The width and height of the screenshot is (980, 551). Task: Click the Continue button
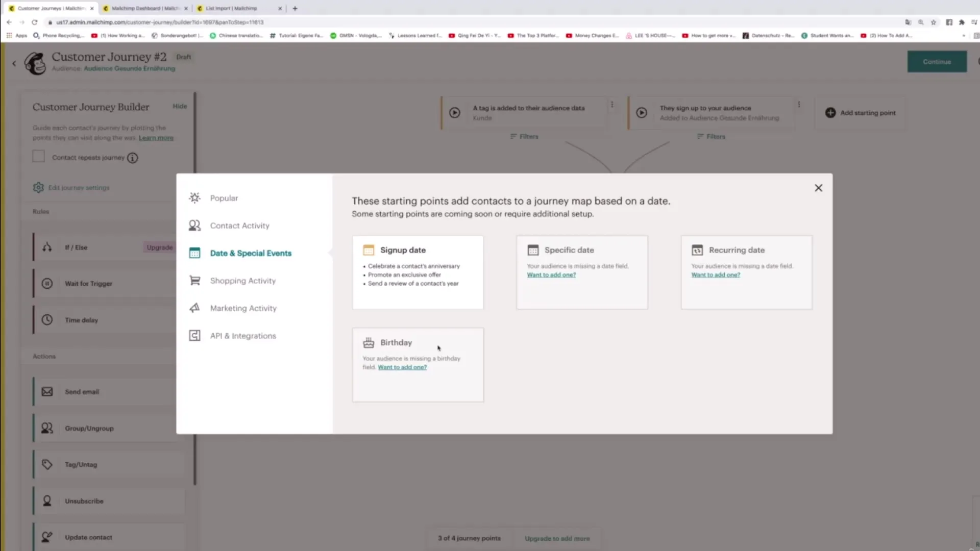click(937, 62)
